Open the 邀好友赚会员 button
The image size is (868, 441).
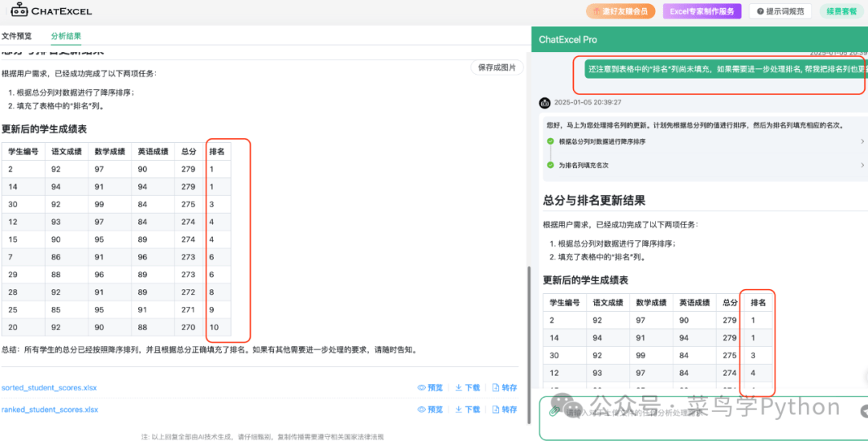click(x=620, y=11)
